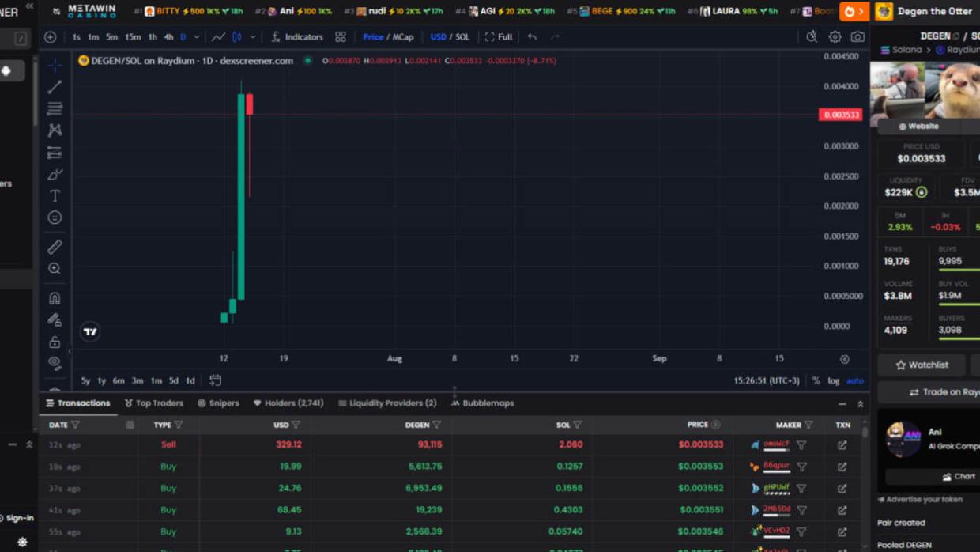Screen dimensions: 980x552
Task: Select the ruler measure tool
Action: [55, 247]
